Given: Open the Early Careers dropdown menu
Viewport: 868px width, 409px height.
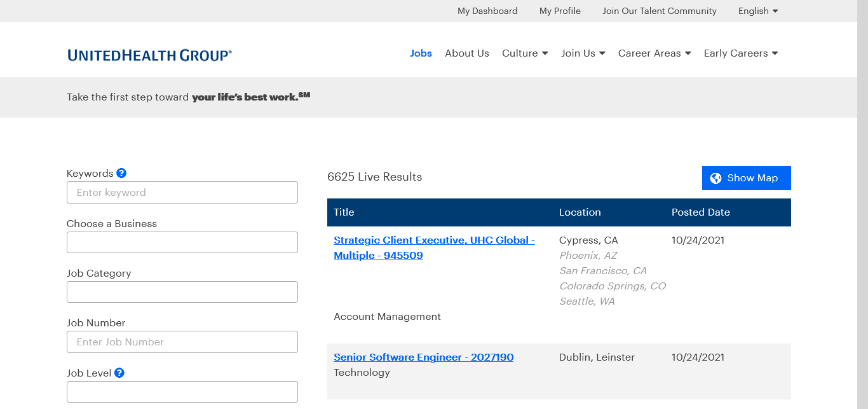Looking at the screenshot, I should click(740, 53).
